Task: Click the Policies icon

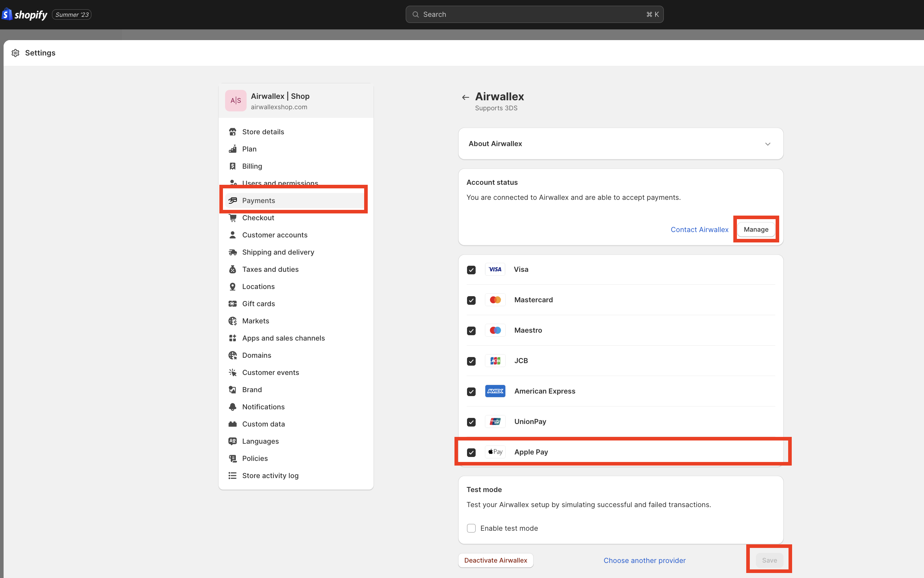Action: click(233, 459)
